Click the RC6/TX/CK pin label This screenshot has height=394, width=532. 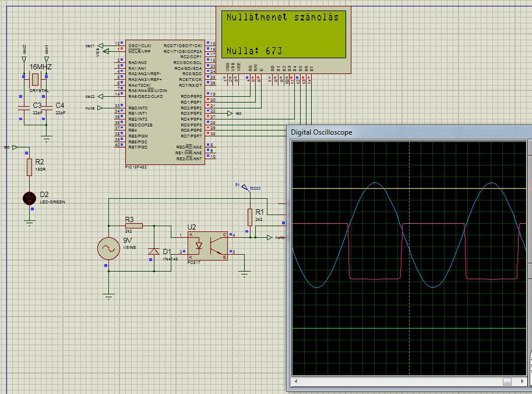coord(190,79)
